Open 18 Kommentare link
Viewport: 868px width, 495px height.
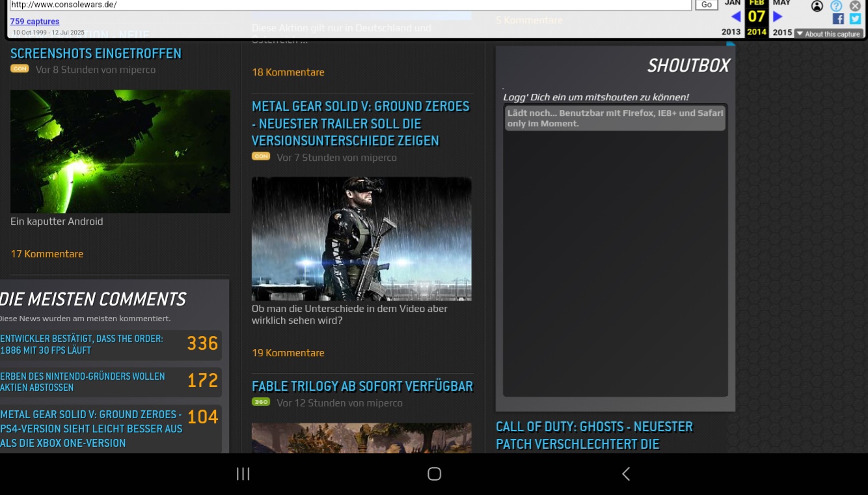pyautogui.click(x=288, y=72)
